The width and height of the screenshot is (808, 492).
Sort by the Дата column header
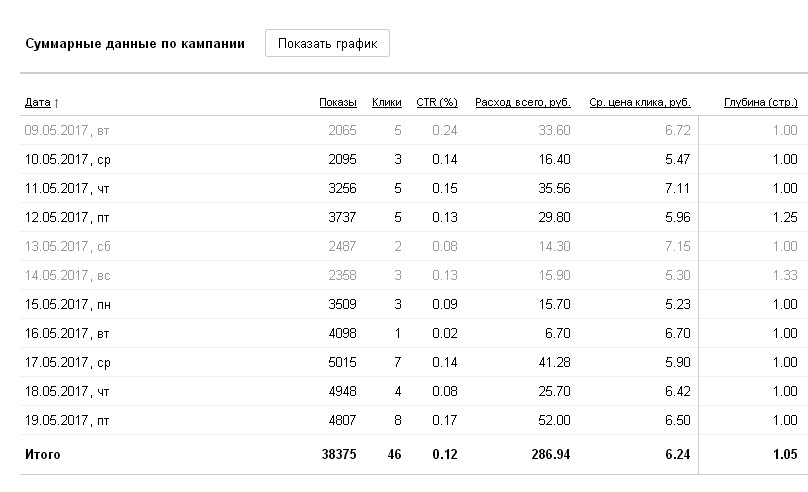pos(38,102)
